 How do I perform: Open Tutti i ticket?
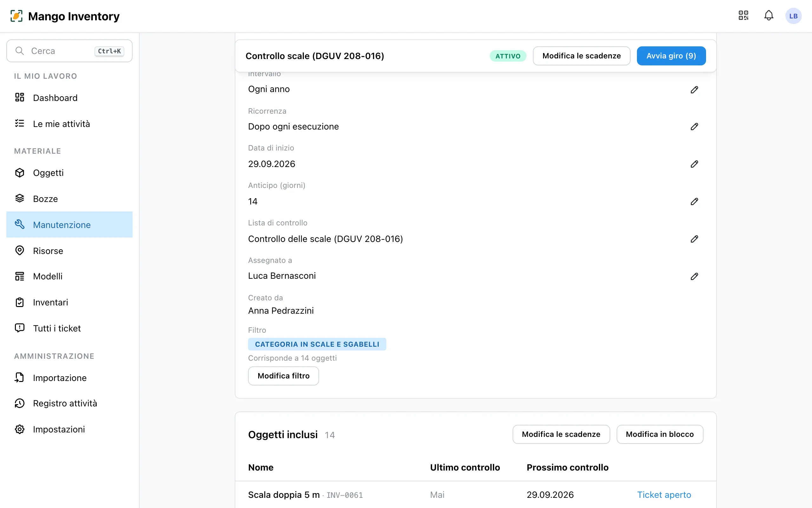coord(69,328)
